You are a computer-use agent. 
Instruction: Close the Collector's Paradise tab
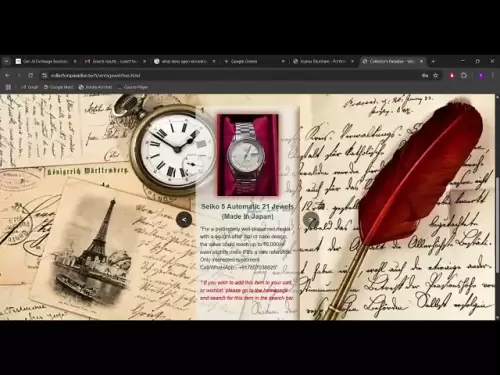click(x=421, y=61)
